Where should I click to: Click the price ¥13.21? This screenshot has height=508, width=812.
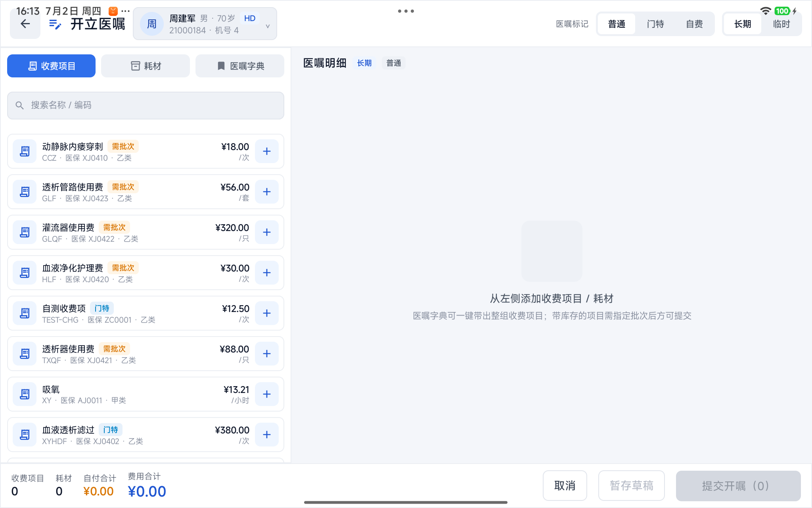(236, 390)
